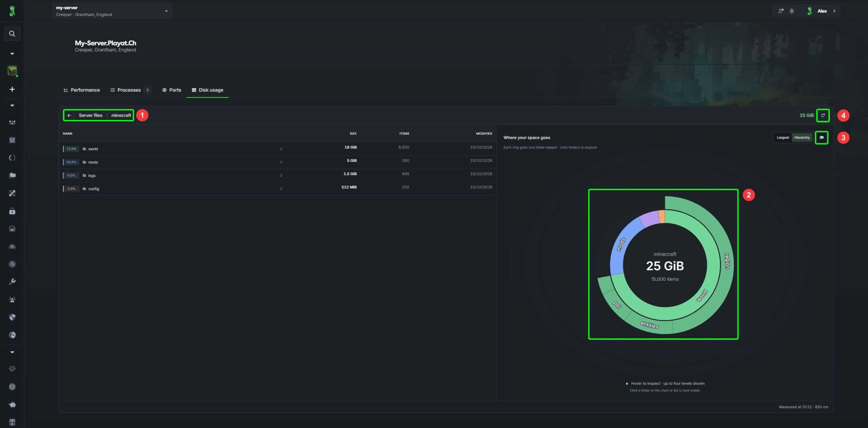Open the robot chat icon in the sidebar

(12, 369)
